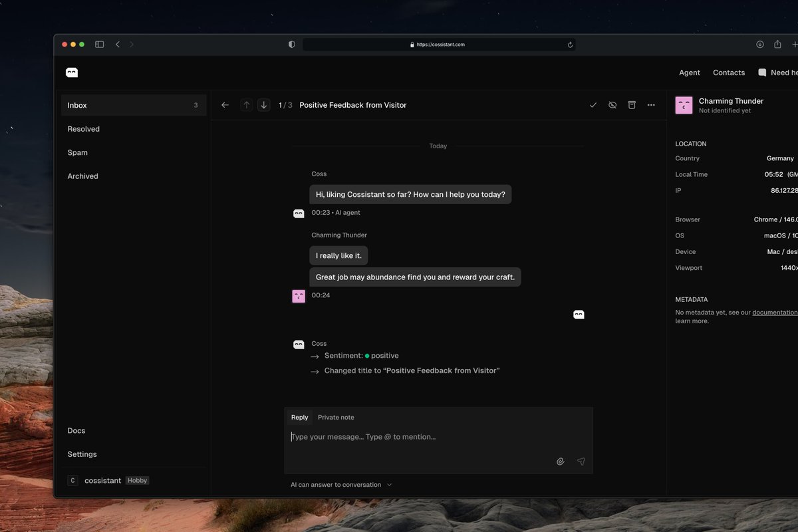The width and height of the screenshot is (798, 532).
Task: Open more options three-dots menu
Action: point(651,105)
